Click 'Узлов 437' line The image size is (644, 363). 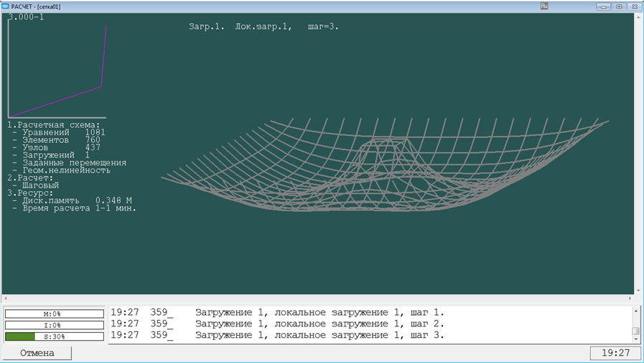(56, 147)
